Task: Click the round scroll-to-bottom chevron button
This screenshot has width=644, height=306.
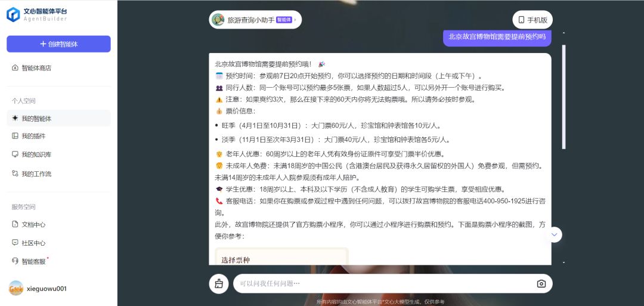Action: 555,234
